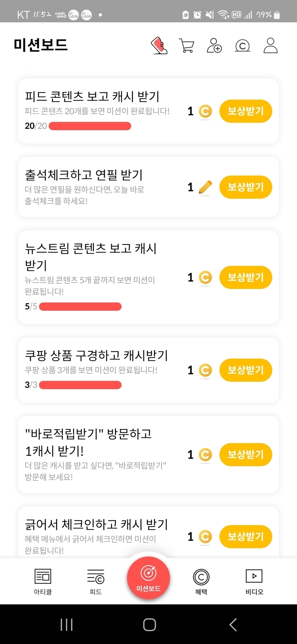Claim reward for 바로적립받기 visit mission

pos(245,455)
